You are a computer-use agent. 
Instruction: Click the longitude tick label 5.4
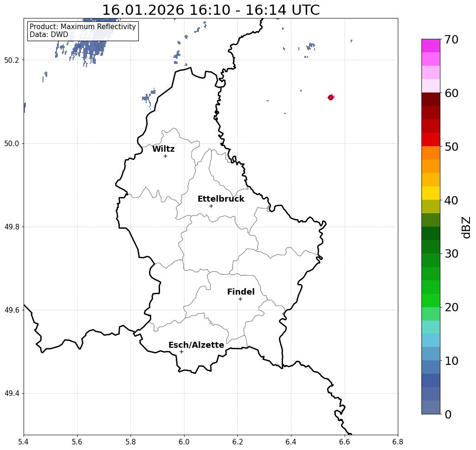point(24,442)
